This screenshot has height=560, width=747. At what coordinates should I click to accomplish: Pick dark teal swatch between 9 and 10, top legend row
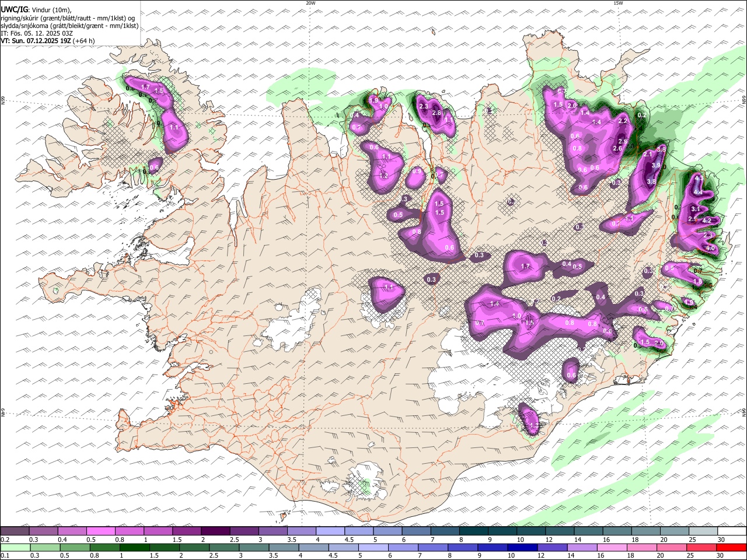point(502,531)
